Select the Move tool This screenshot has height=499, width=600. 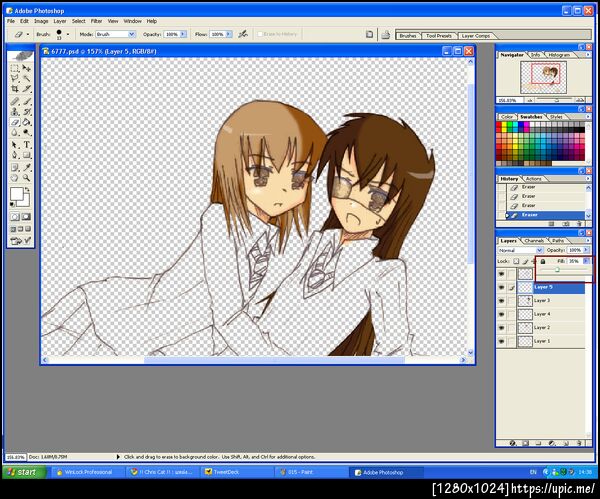coord(26,68)
